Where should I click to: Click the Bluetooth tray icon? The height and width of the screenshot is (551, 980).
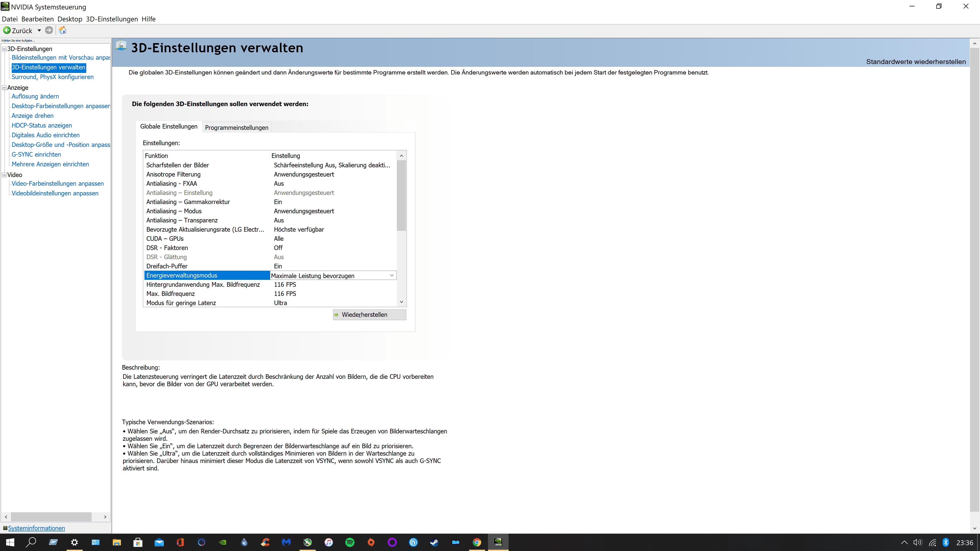(946, 543)
